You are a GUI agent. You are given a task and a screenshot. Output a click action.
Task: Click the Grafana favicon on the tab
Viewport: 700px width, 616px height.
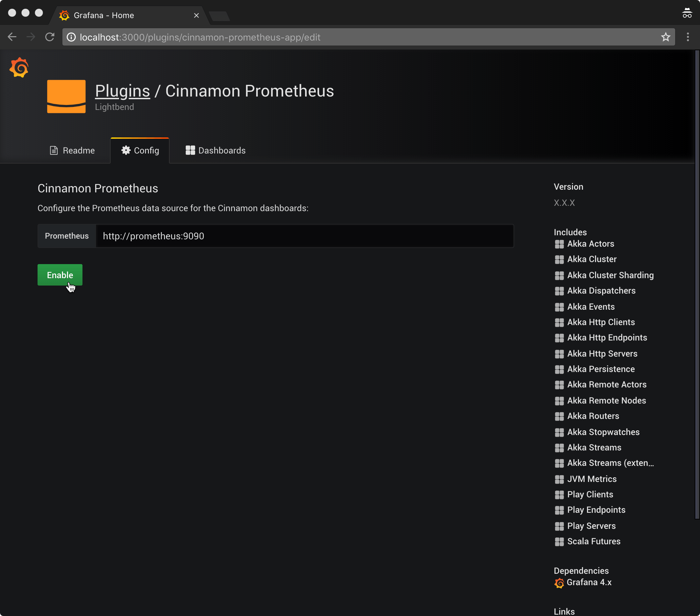[64, 15]
